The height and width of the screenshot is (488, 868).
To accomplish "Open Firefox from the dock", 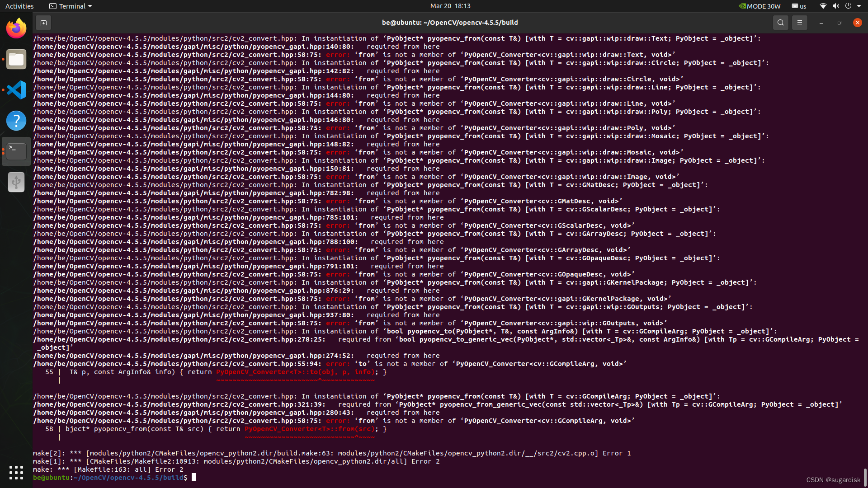I will 16,28.
